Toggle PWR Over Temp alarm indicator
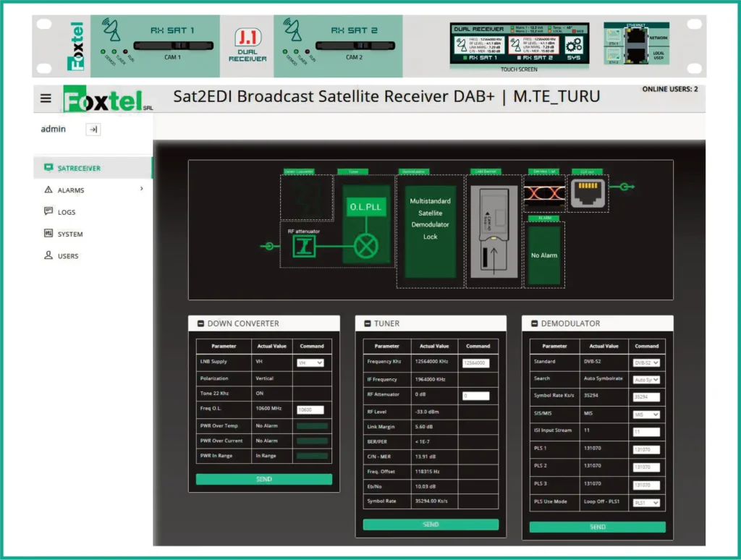Screen dimensions: 741x560 pos(313,425)
